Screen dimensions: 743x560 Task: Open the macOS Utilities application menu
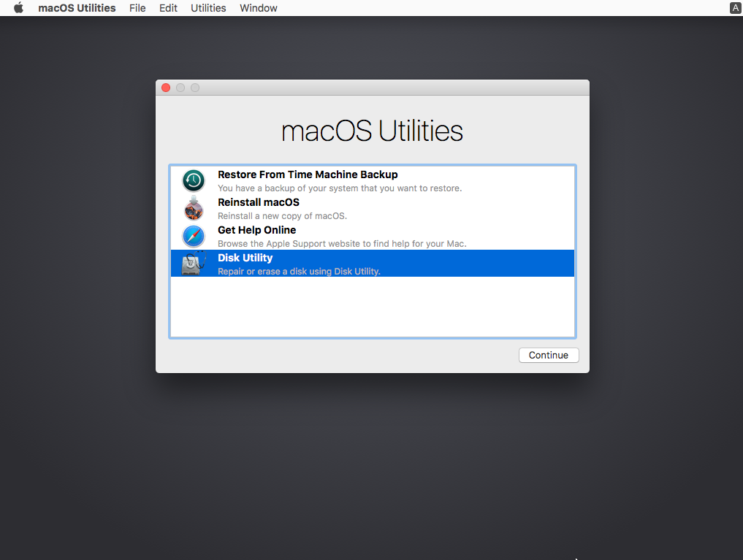click(x=77, y=8)
